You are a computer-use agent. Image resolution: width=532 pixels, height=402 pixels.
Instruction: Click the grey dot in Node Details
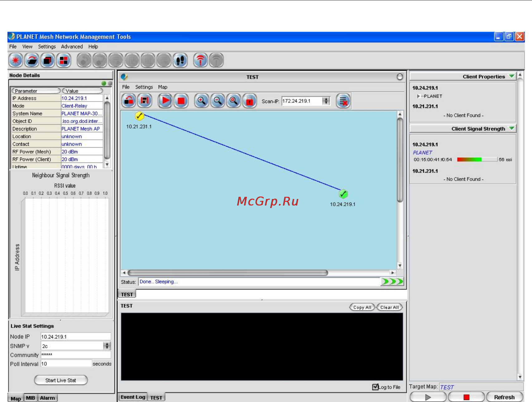pyautogui.click(x=110, y=83)
